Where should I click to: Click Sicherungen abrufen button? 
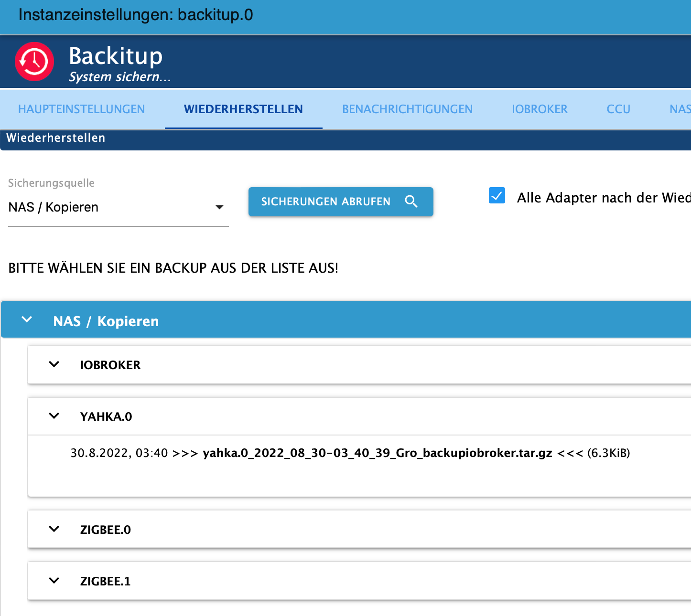(341, 202)
